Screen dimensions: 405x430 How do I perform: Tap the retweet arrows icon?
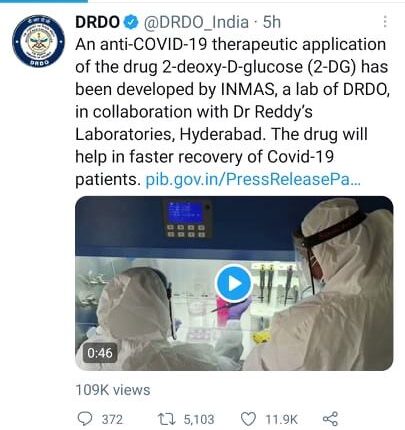(167, 419)
